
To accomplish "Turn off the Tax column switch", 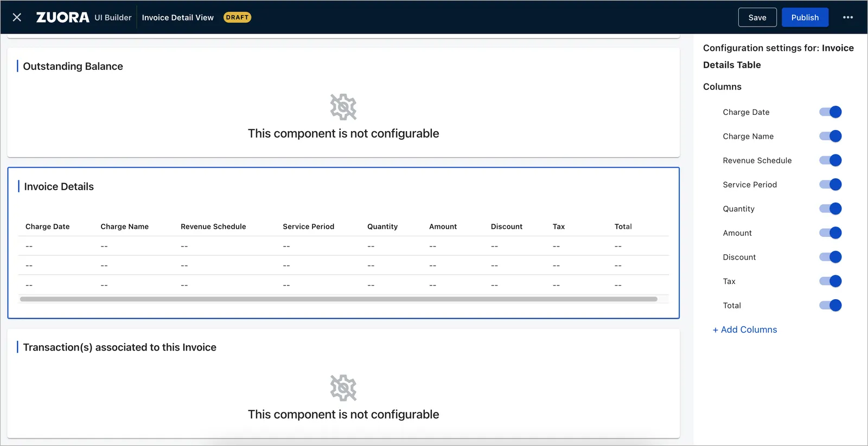I will click(830, 281).
